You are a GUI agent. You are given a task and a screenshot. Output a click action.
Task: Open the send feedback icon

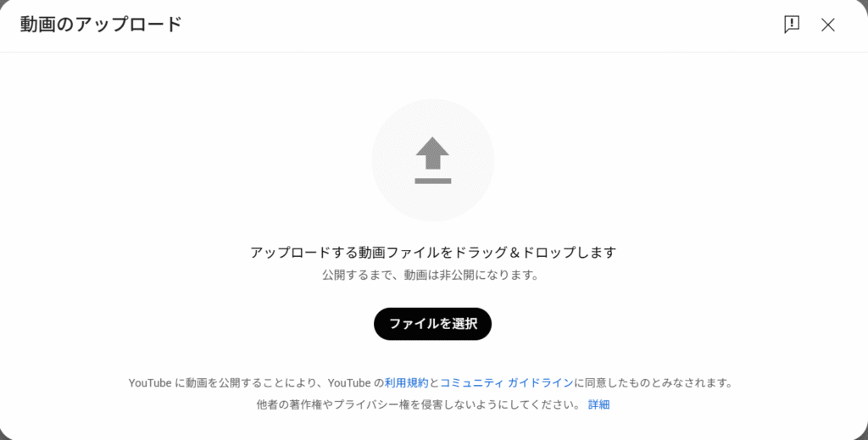792,25
